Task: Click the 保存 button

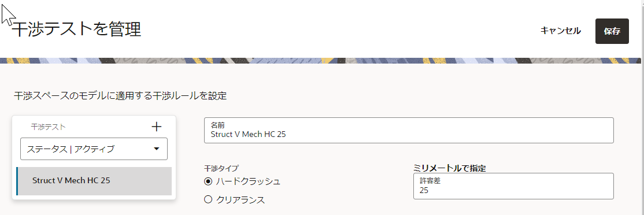Action: [612, 31]
